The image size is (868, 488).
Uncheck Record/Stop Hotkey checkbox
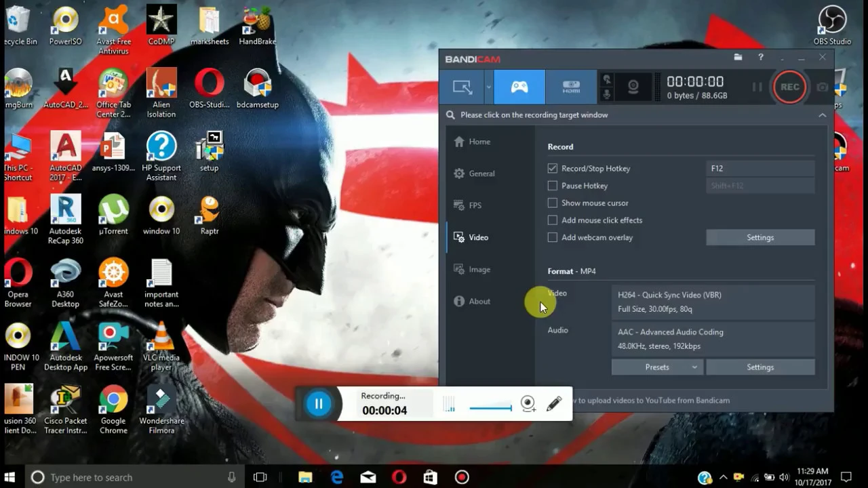point(553,168)
